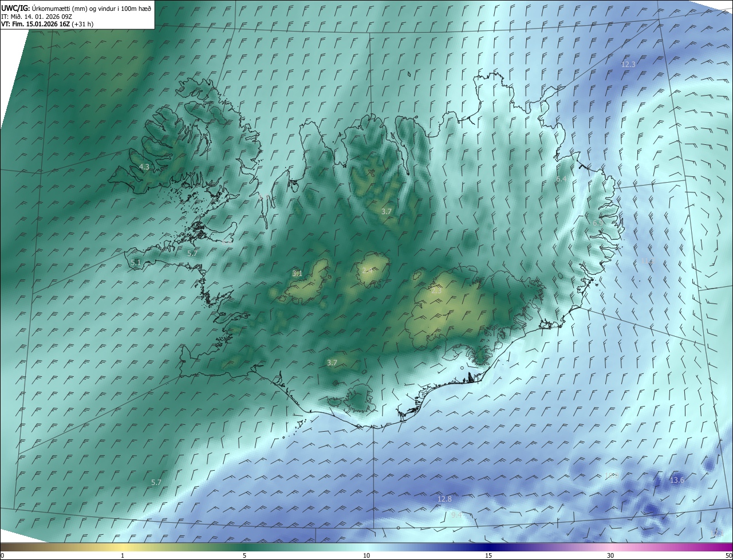Select the 9.4 value below the 12.8 label
Viewport: 733px width, 560px height.
coord(457,515)
